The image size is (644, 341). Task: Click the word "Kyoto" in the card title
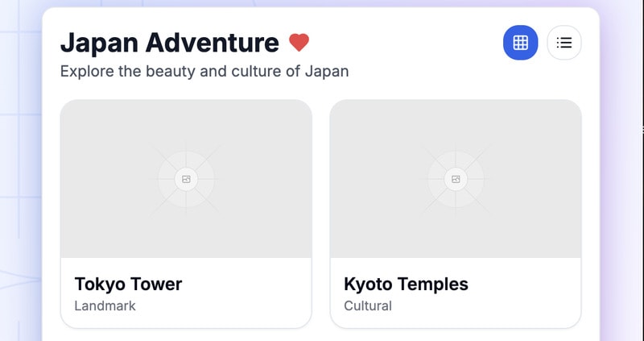(x=367, y=284)
